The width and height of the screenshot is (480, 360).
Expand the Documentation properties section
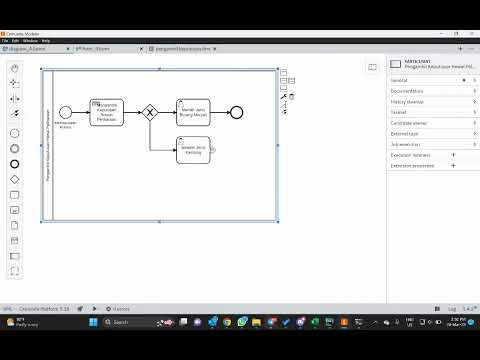coord(433,91)
